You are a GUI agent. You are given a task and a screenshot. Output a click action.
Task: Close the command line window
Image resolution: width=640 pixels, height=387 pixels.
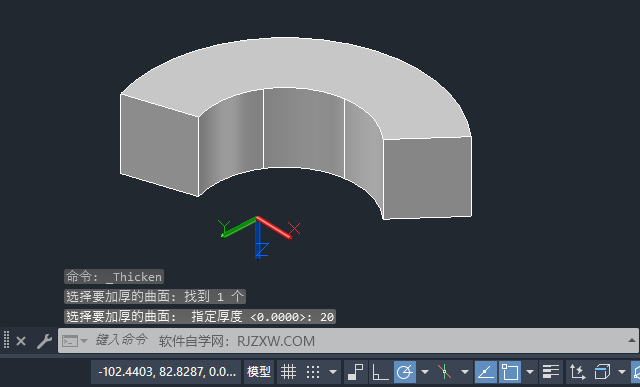pos(21,341)
